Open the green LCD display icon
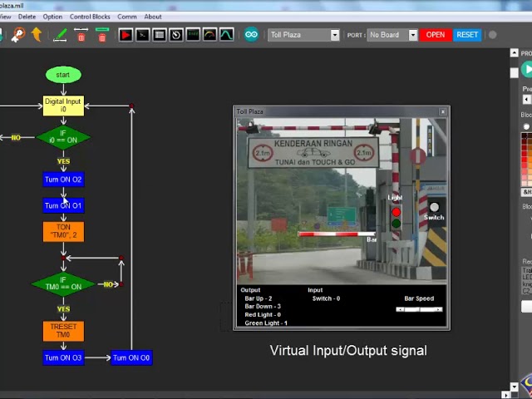 coord(193,35)
